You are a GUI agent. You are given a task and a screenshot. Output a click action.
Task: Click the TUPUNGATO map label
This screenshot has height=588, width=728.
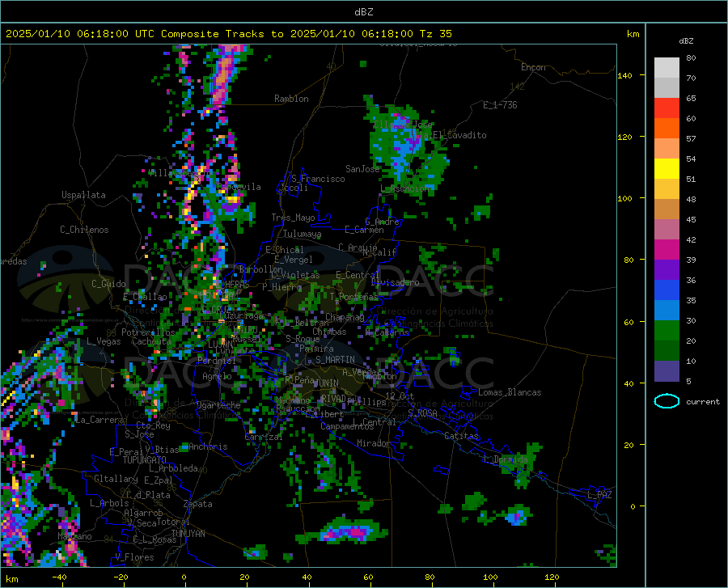(x=145, y=460)
